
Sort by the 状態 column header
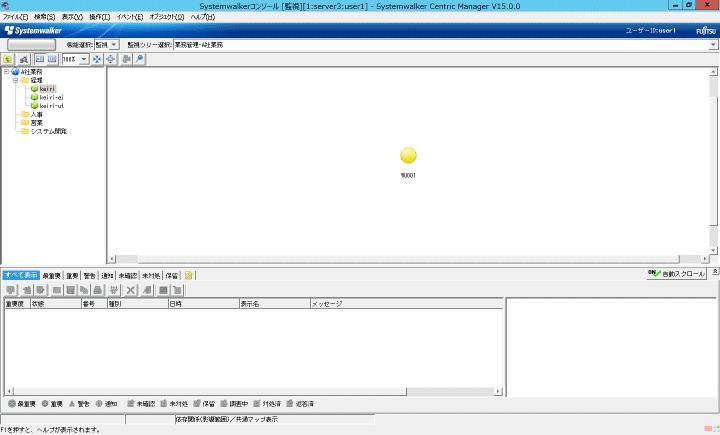click(56, 304)
